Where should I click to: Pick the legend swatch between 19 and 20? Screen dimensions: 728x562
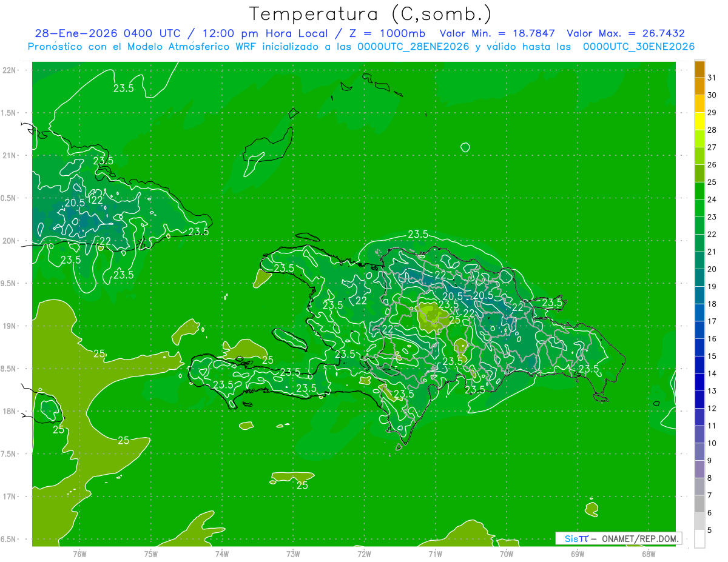coord(699,278)
